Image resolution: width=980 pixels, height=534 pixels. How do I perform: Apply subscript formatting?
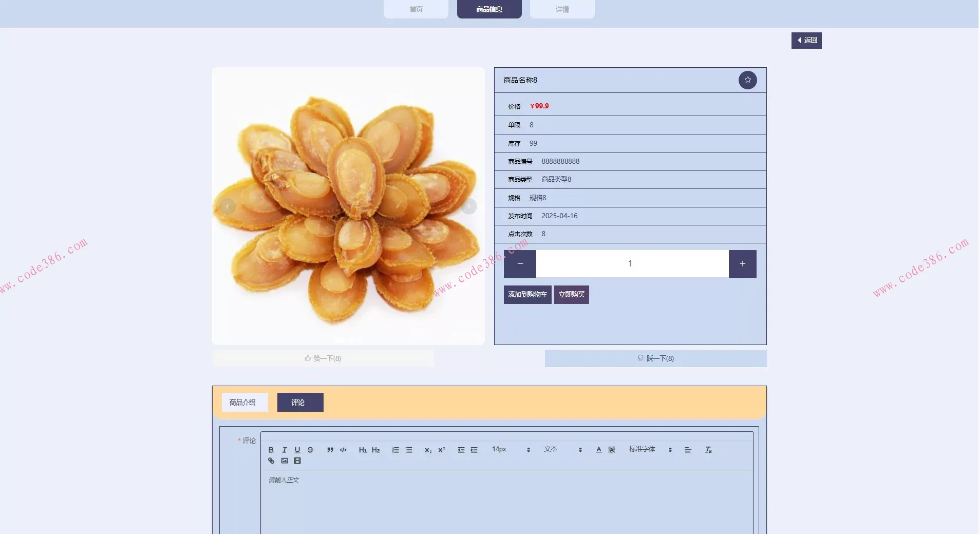coord(428,450)
